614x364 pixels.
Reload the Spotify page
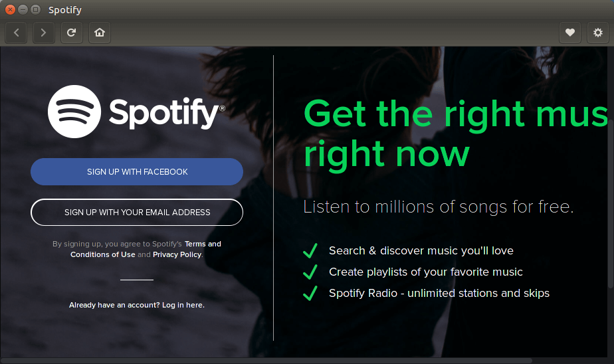[72, 32]
